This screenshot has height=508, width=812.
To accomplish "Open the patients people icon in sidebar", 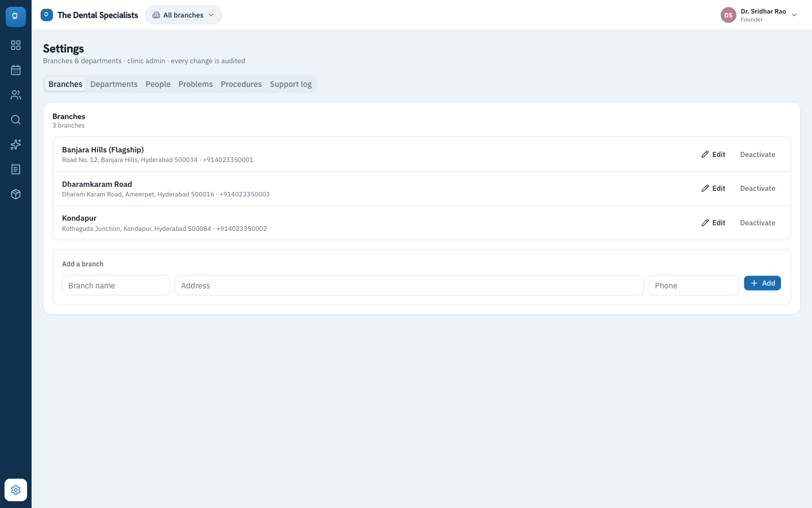I will coord(16,95).
